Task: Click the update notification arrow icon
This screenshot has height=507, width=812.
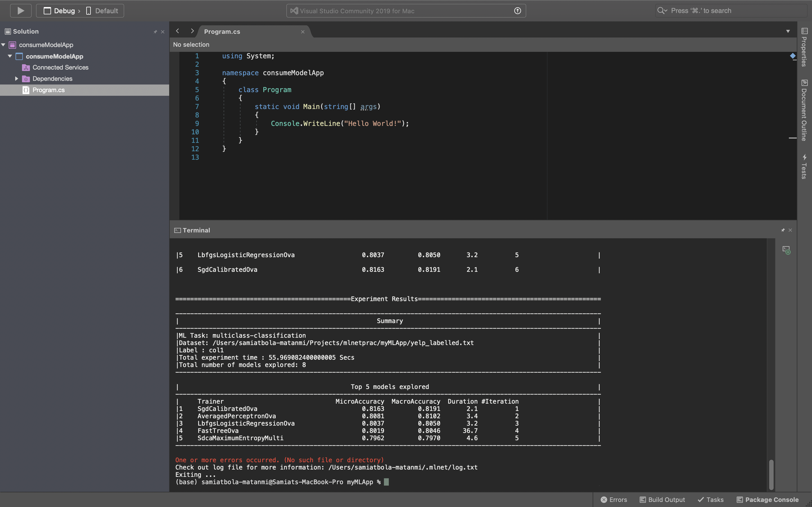Action: (x=517, y=11)
